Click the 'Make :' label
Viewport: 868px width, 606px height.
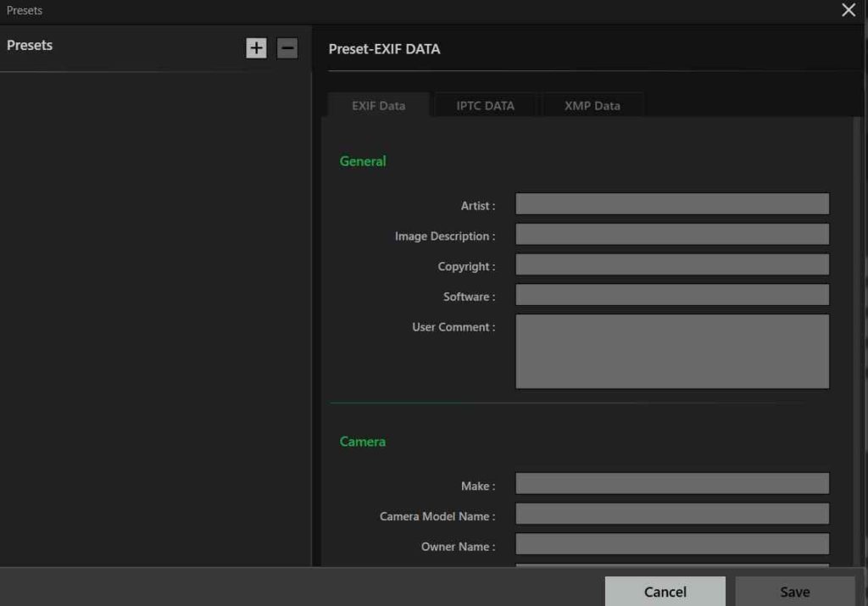click(x=478, y=486)
